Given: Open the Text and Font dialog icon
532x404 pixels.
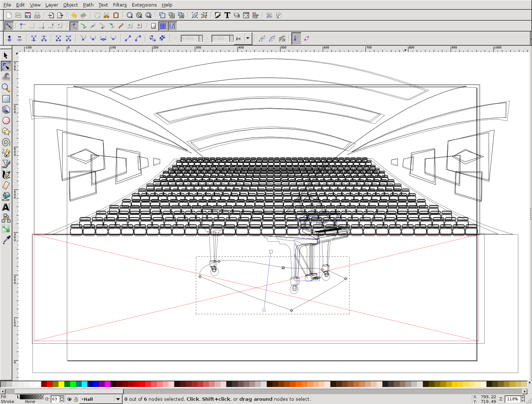Looking at the screenshot, I should tap(227, 15).
